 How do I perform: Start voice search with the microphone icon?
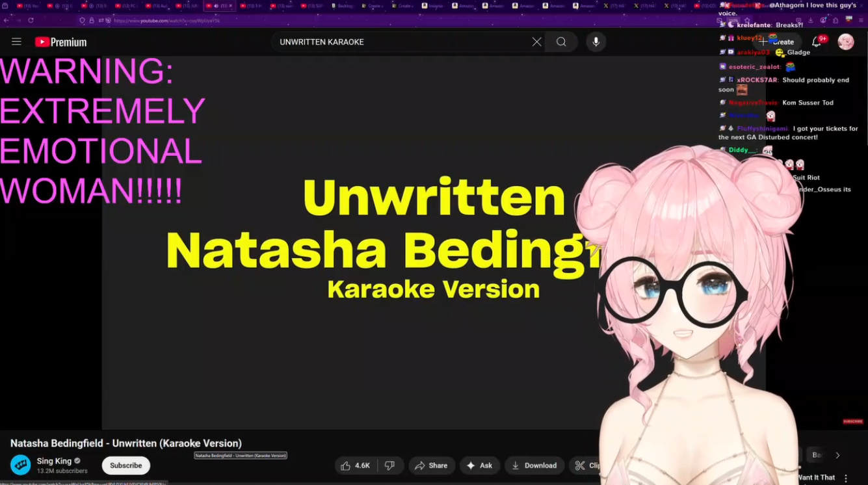596,42
